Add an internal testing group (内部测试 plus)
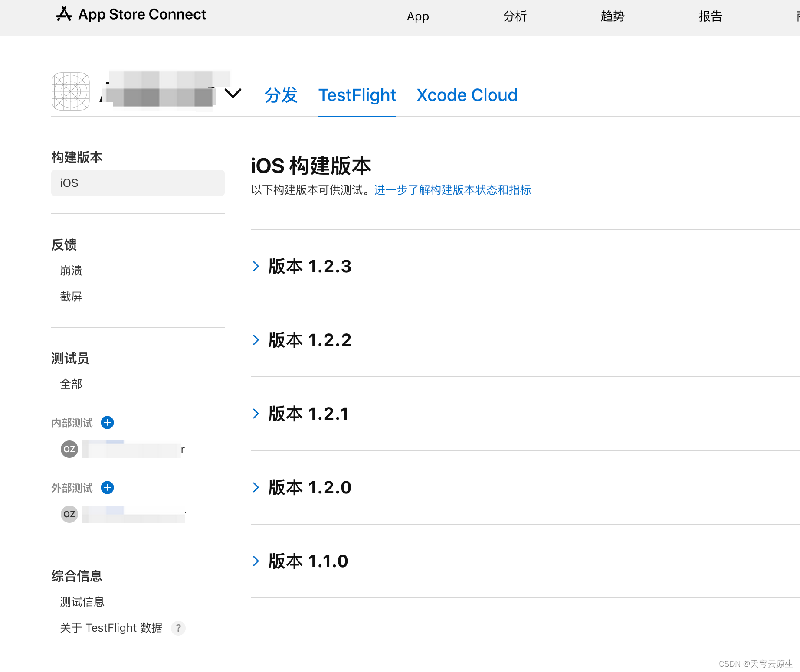The width and height of the screenshot is (800, 672). point(107,422)
